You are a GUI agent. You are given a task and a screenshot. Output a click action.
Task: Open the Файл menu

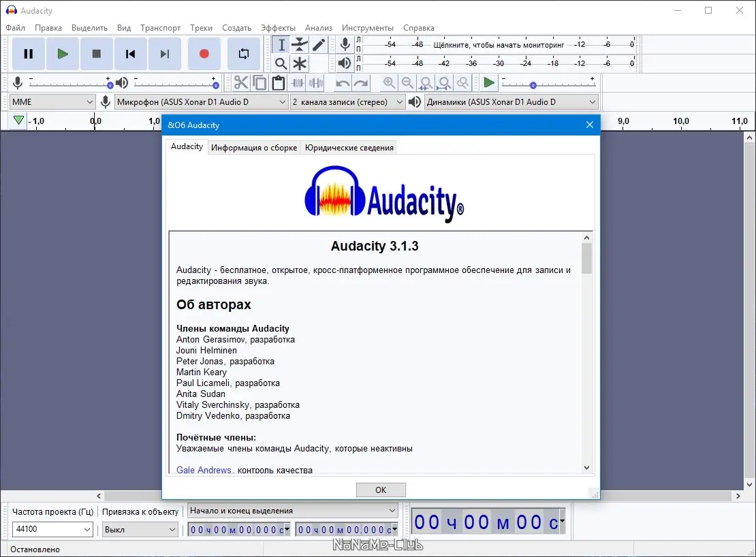coord(16,28)
